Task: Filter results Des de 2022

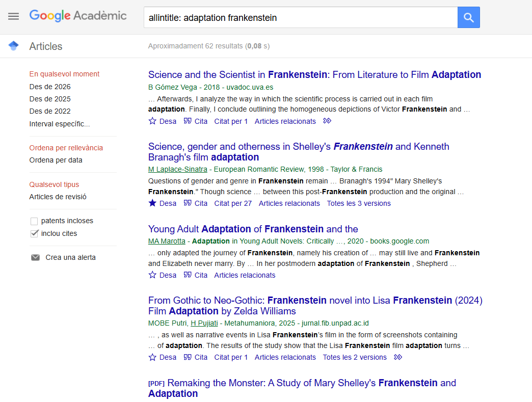Action: [50, 111]
